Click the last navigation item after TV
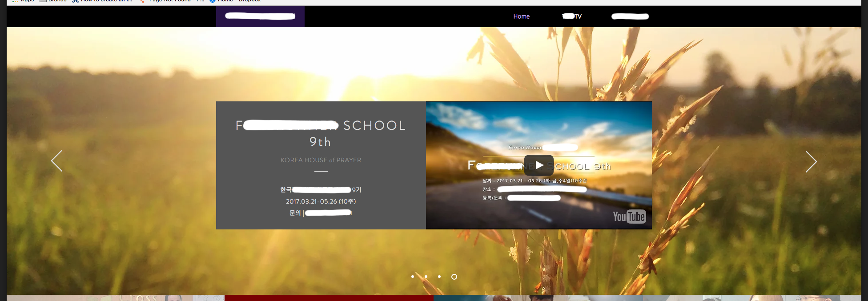Image resolution: width=868 pixels, height=301 pixels. (x=630, y=16)
